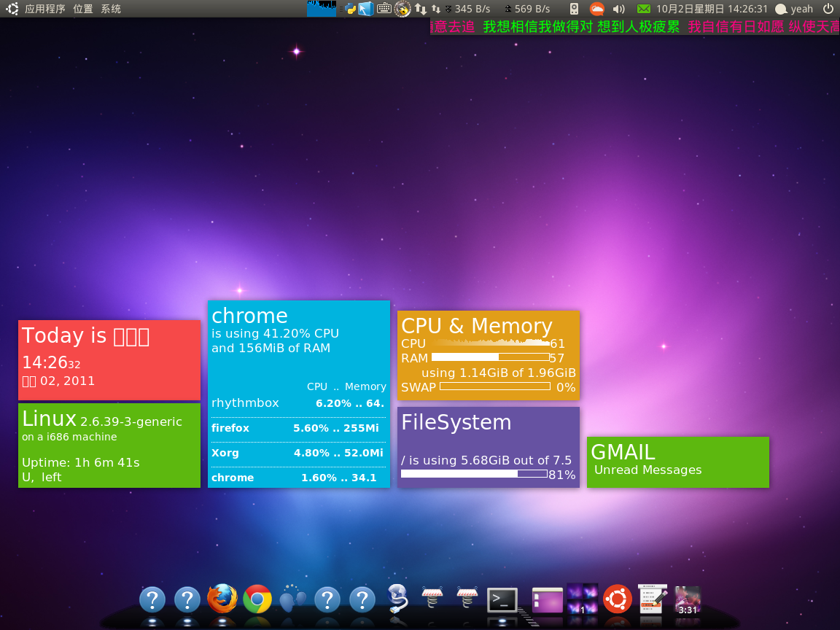Click the firefox process row
The image size is (840, 630).
298,428
